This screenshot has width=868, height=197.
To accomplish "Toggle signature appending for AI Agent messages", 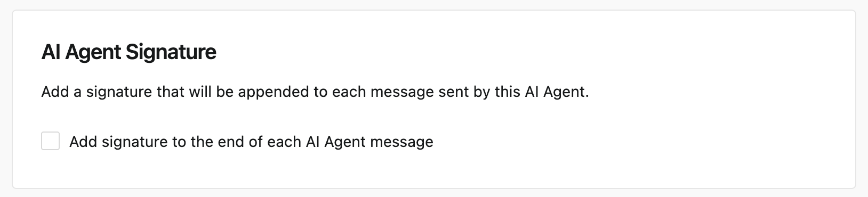I will point(50,142).
